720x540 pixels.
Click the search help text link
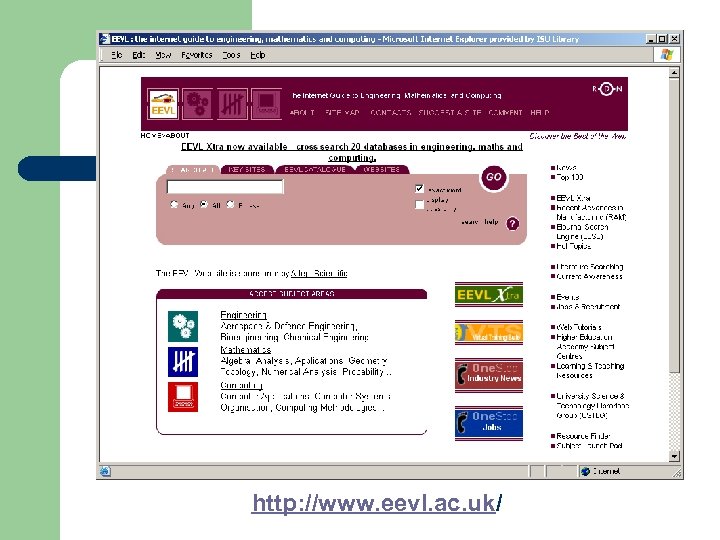479,222
